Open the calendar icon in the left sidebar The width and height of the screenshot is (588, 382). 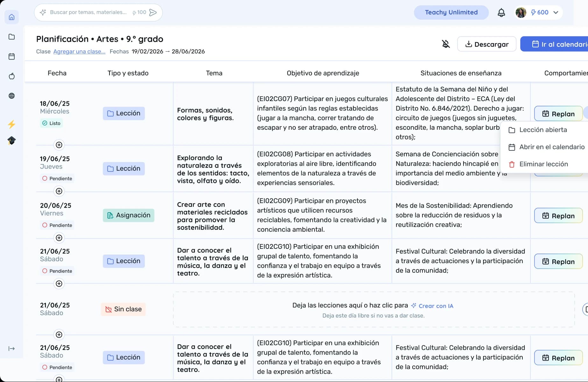11,56
